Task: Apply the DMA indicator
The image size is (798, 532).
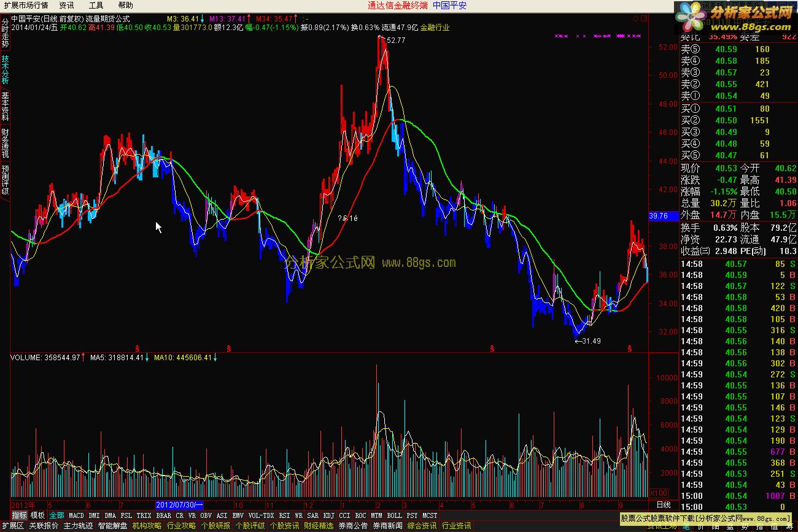Action: pyautogui.click(x=110, y=515)
